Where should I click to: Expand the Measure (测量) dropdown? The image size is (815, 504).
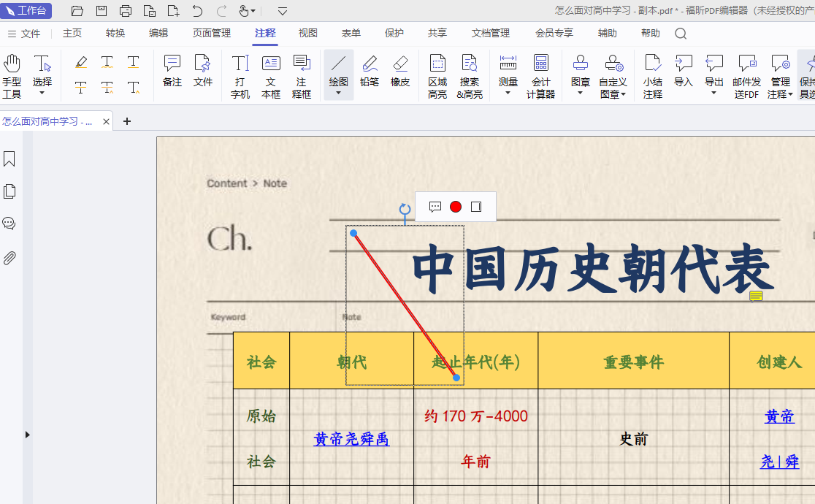pyautogui.click(x=508, y=93)
